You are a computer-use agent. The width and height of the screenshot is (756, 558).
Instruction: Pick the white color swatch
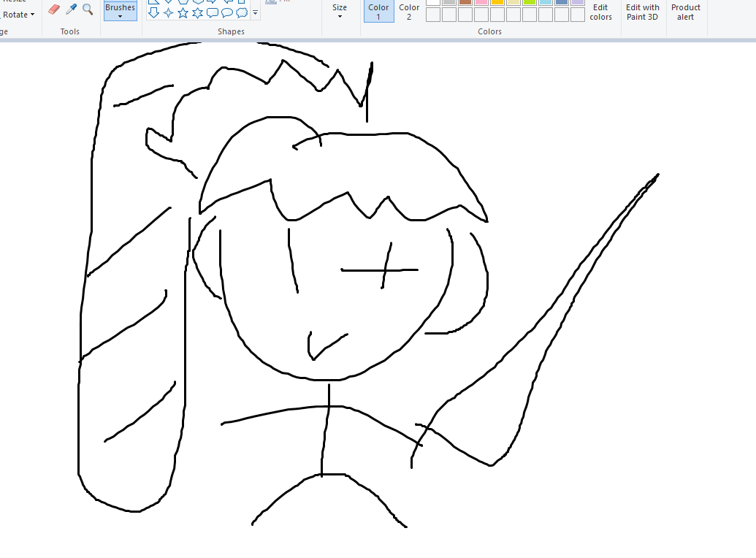433,2
